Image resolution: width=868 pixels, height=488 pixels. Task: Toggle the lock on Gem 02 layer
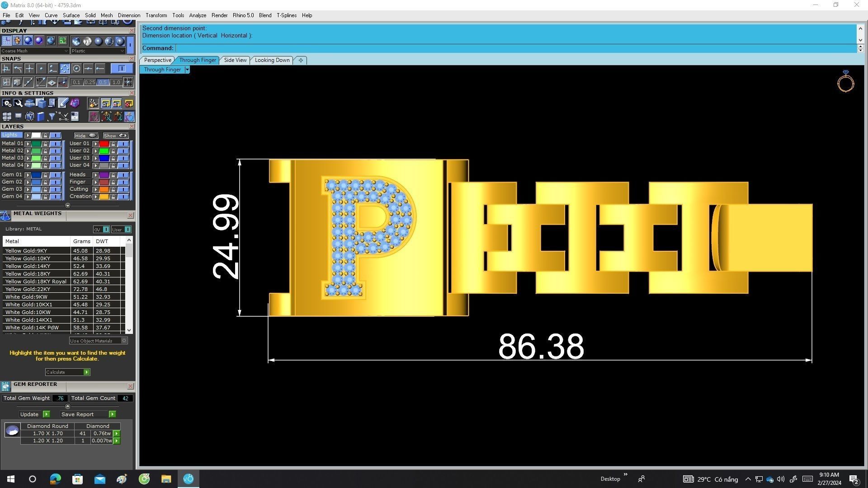(x=45, y=182)
